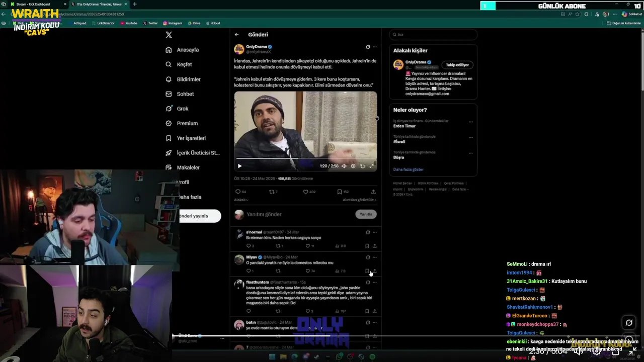
Task: Open OnlyDrama post's Grok icon
Action: pyautogui.click(x=368, y=47)
